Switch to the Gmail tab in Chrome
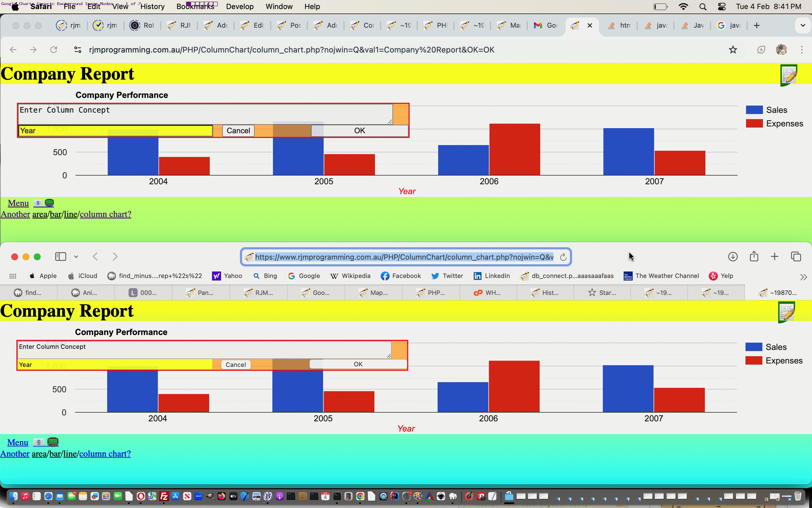 (546, 25)
